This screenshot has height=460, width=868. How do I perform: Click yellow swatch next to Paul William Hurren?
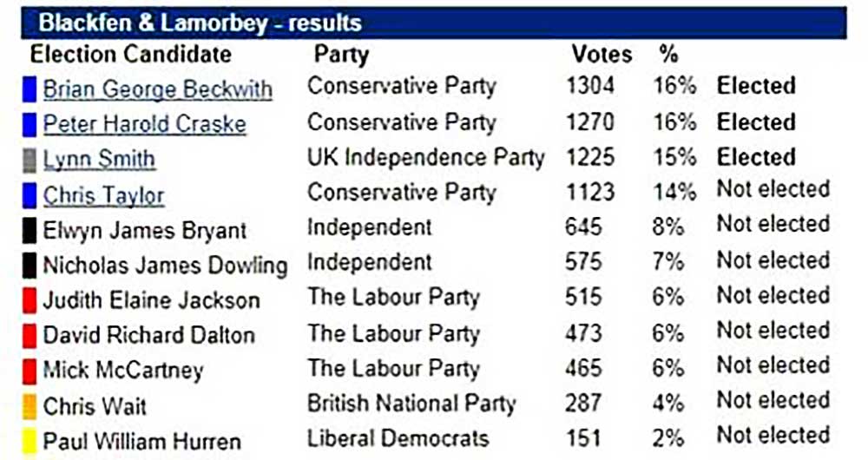point(30,441)
